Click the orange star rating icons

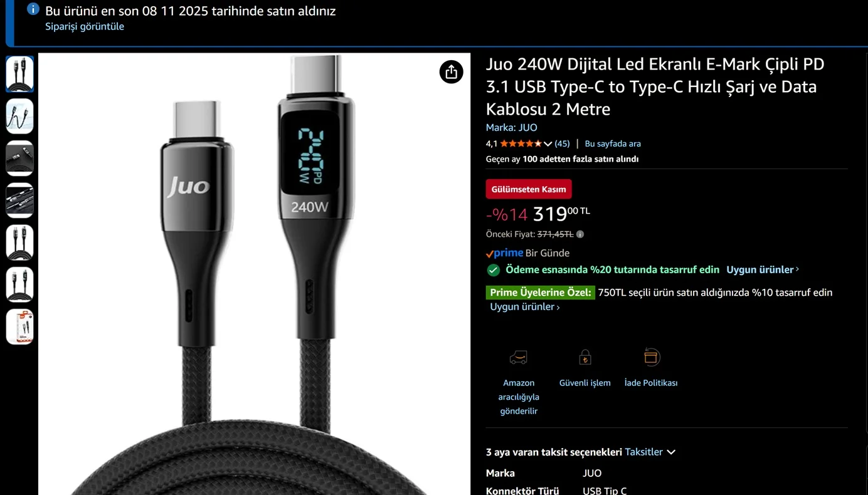click(521, 144)
